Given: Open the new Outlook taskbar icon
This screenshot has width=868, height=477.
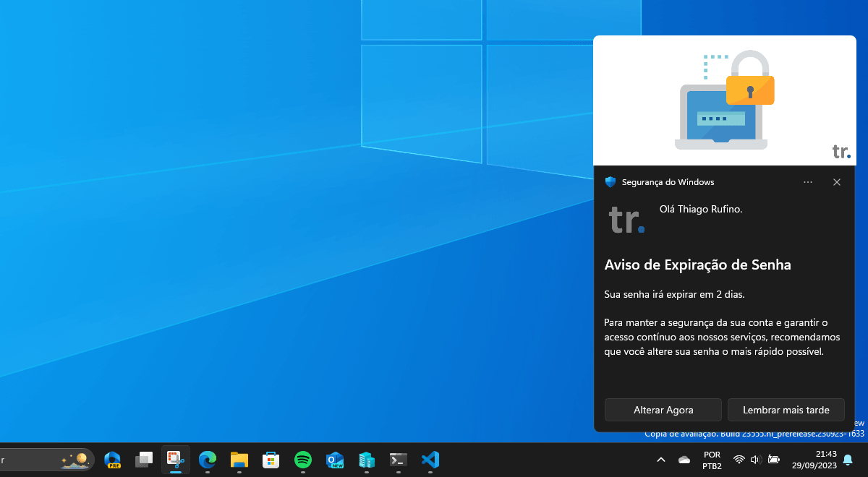Looking at the screenshot, I should pos(335,460).
